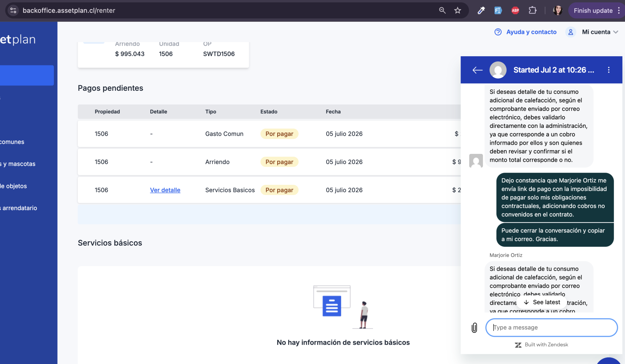The width and height of the screenshot is (625, 364).
Task: Click the Built with Zendesk link
Action: [x=541, y=345]
